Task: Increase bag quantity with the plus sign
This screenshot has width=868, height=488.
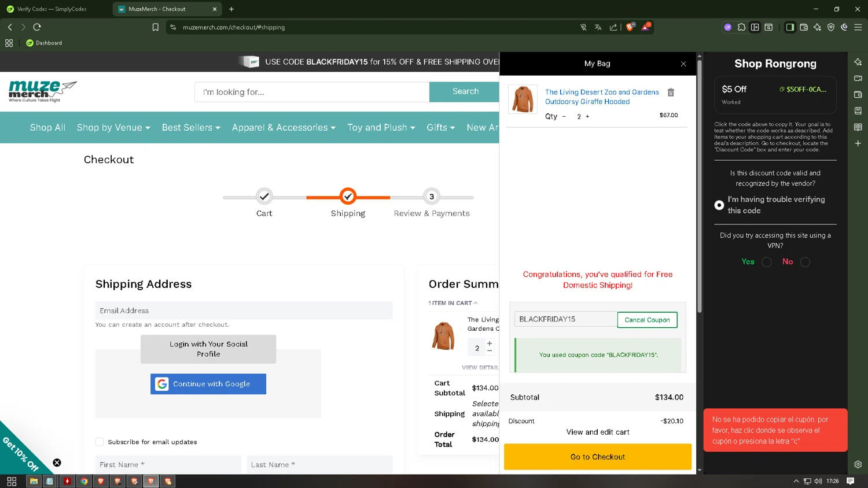Action: pyautogui.click(x=587, y=116)
